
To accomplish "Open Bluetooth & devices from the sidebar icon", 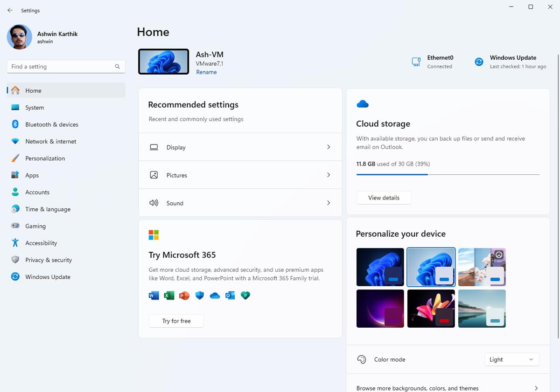I will [x=14, y=124].
